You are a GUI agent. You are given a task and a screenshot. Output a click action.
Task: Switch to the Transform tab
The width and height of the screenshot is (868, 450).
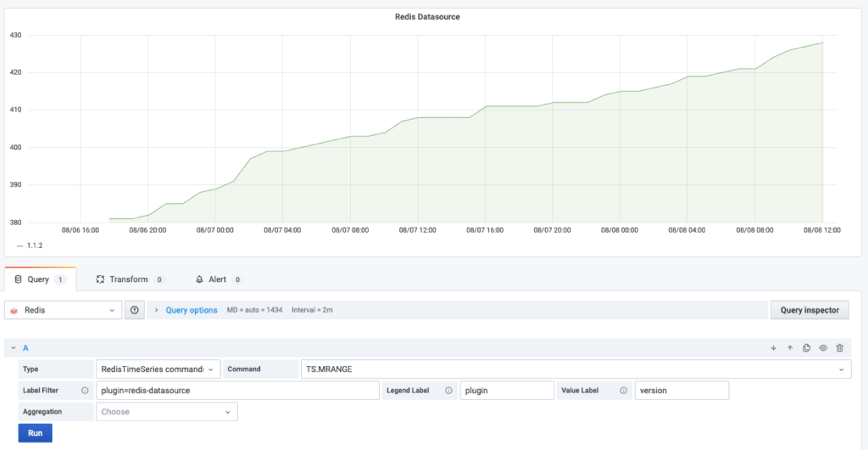pos(128,279)
